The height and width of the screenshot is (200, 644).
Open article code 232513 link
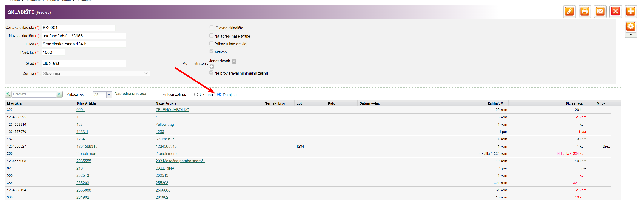coord(82,175)
